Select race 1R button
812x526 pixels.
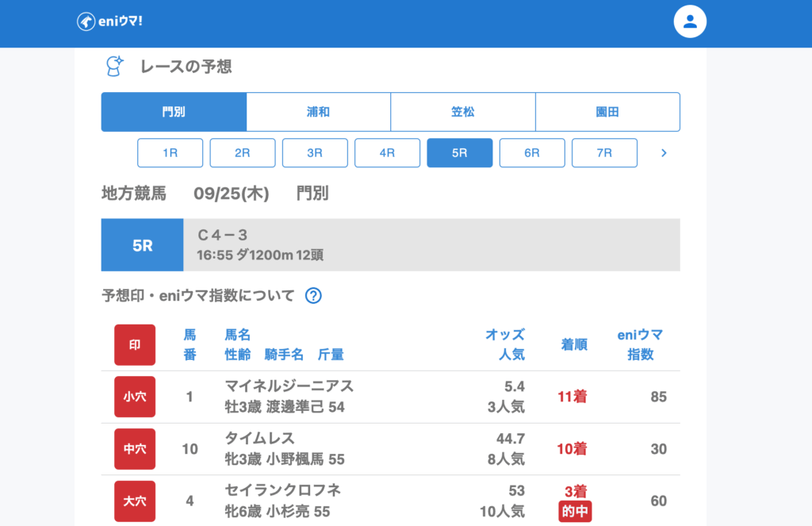(x=170, y=153)
